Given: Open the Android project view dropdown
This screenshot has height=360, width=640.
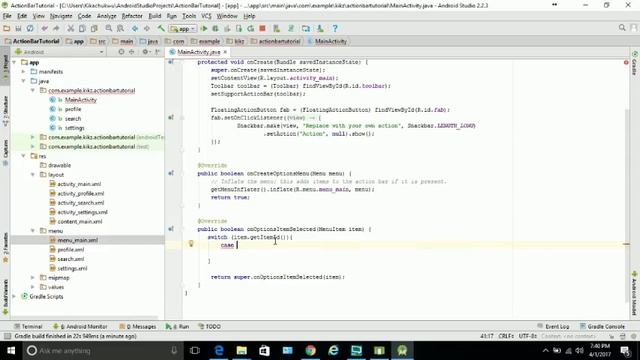Looking at the screenshot, I should [x=59, y=52].
